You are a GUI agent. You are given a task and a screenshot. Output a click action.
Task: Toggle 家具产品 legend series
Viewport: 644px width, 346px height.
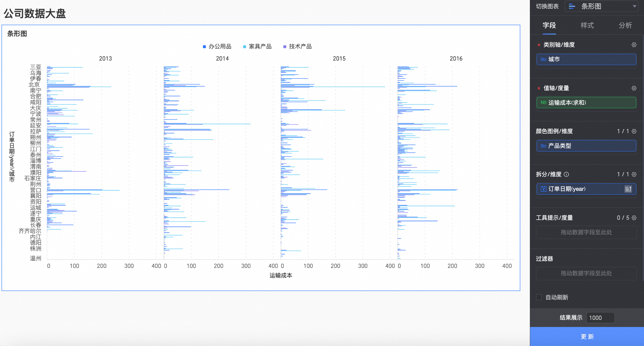pyautogui.click(x=260, y=46)
